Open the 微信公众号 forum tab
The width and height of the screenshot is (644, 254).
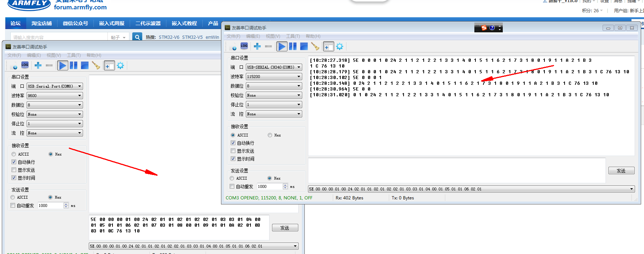coord(75,23)
